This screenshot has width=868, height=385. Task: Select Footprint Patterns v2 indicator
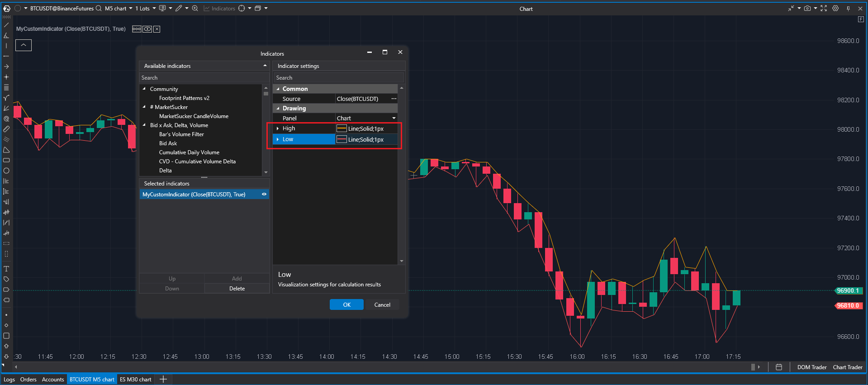[184, 98]
